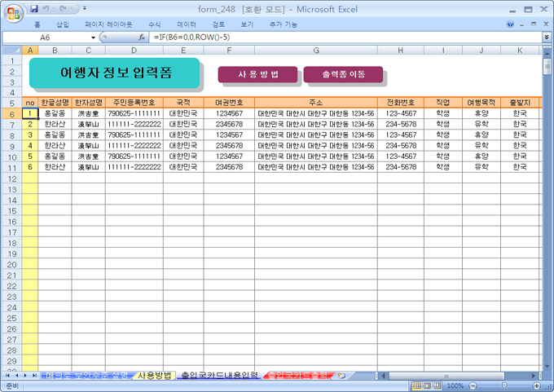
Task: Switch to Normal view in status bar
Action: [416, 385]
